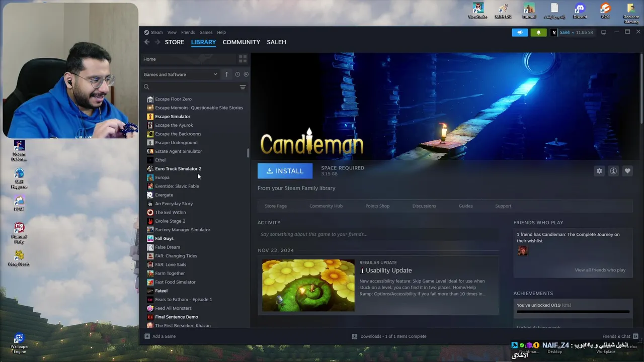
Task: Click the activity comment input box
Action: [378, 234]
